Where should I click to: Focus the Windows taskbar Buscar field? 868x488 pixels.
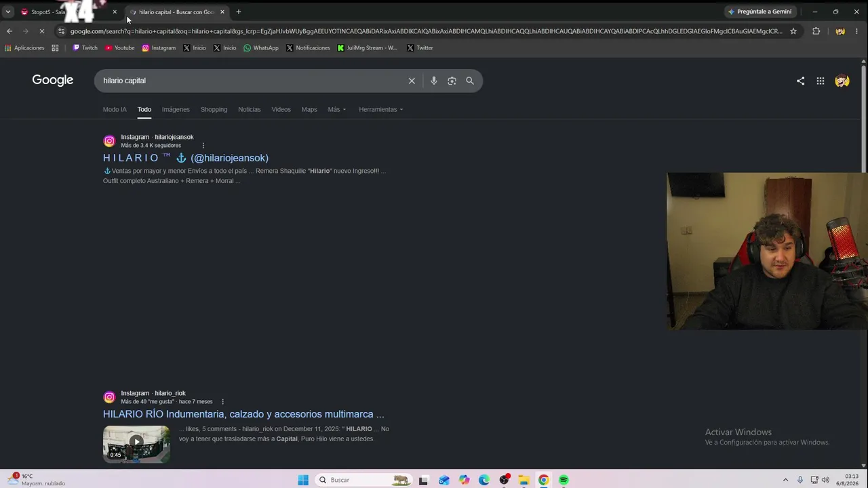(364, 480)
